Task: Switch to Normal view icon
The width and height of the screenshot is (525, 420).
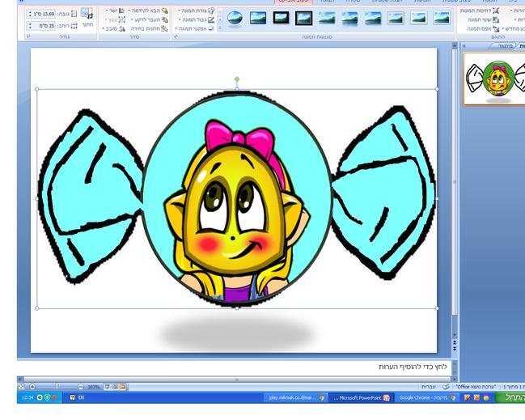Action: pyautogui.click(x=122, y=387)
